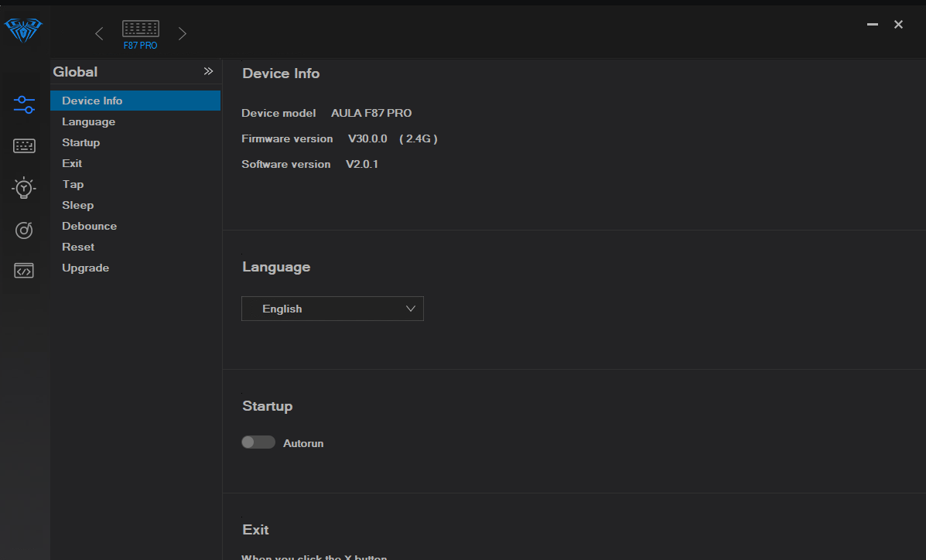Image resolution: width=926 pixels, height=560 pixels.
Task: Open the circular target icon in sidebar
Action: [x=24, y=230]
